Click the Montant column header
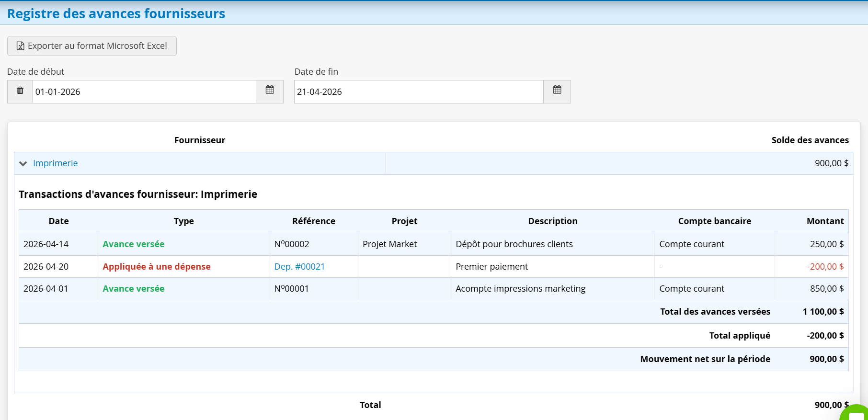This screenshot has width=868, height=420. tap(825, 221)
